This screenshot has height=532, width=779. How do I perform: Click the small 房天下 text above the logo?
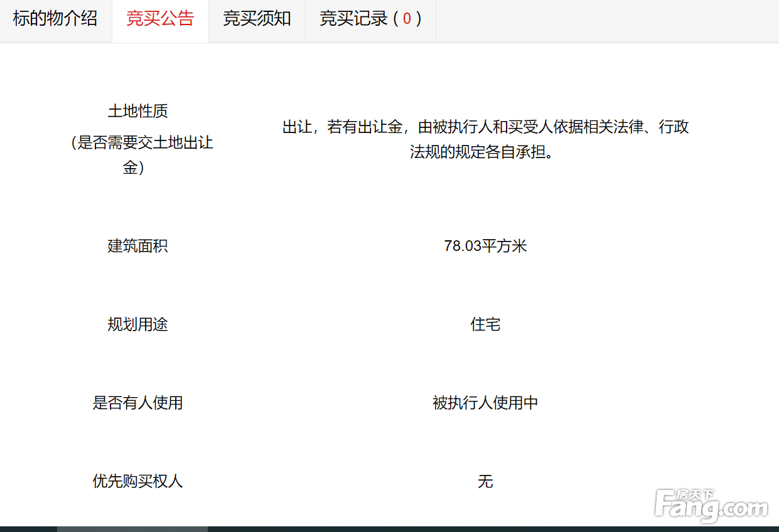point(695,494)
